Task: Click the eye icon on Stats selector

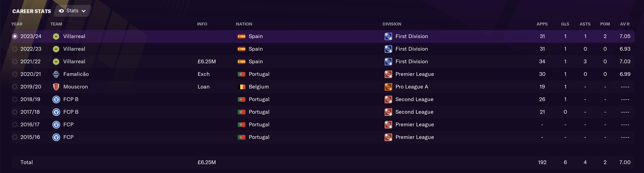Action: pyautogui.click(x=61, y=11)
